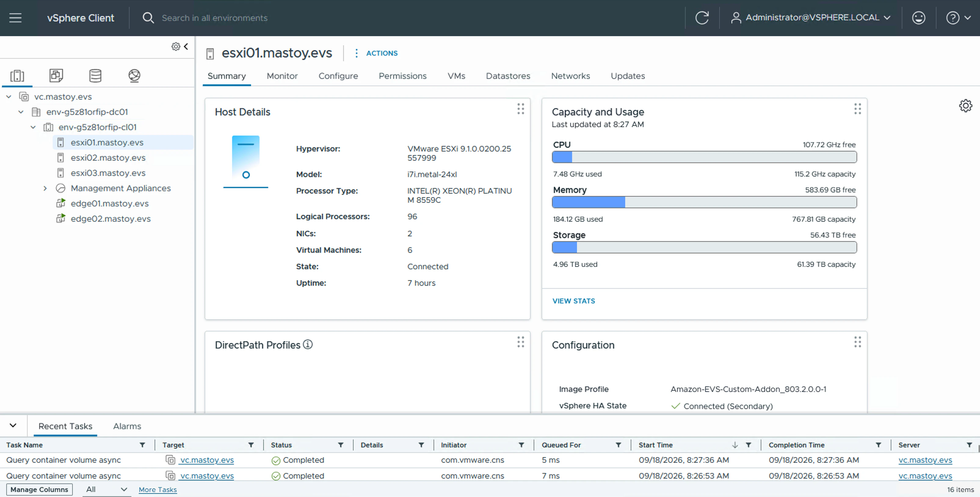Filter the Task Name column
This screenshot has width=980, height=497.
coord(142,445)
